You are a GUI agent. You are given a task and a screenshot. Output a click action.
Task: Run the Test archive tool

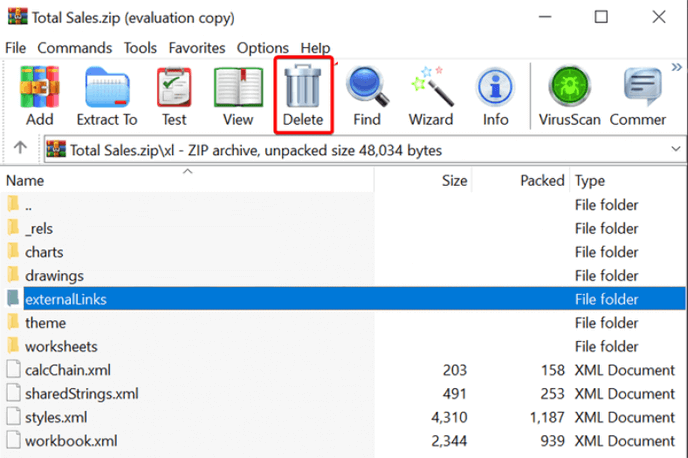(x=174, y=96)
